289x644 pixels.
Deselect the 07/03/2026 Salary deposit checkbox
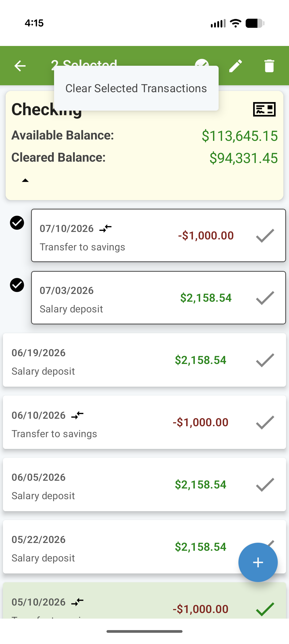(x=17, y=285)
